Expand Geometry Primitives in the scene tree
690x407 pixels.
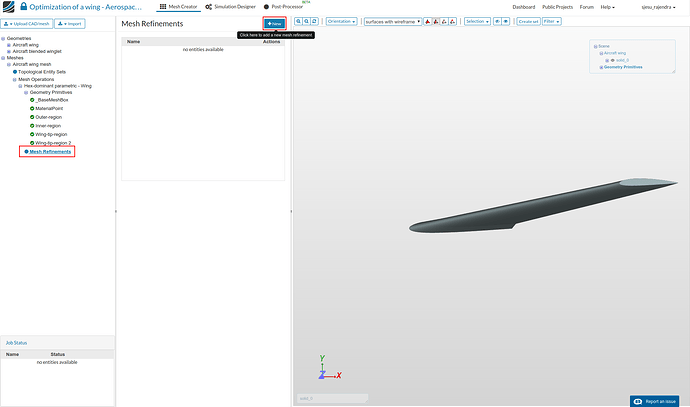[x=601, y=67]
